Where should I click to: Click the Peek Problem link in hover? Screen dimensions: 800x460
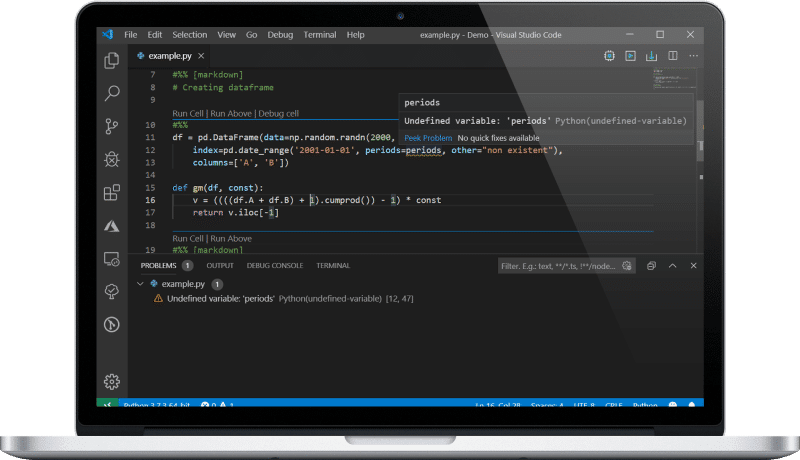pyautogui.click(x=428, y=138)
